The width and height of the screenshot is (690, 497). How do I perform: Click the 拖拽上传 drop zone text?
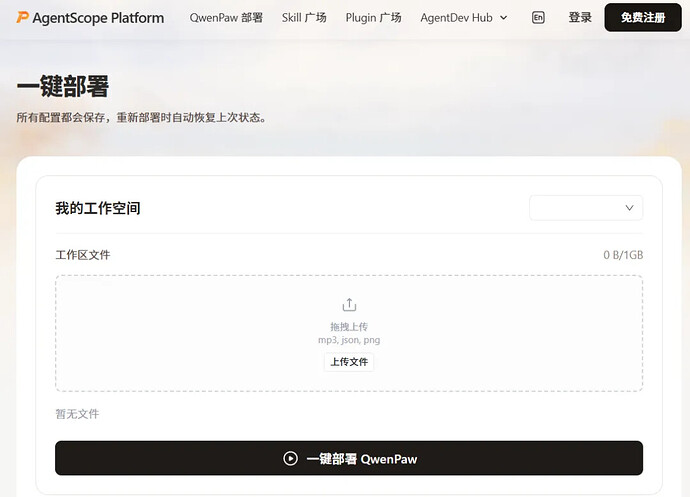pyautogui.click(x=349, y=327)
